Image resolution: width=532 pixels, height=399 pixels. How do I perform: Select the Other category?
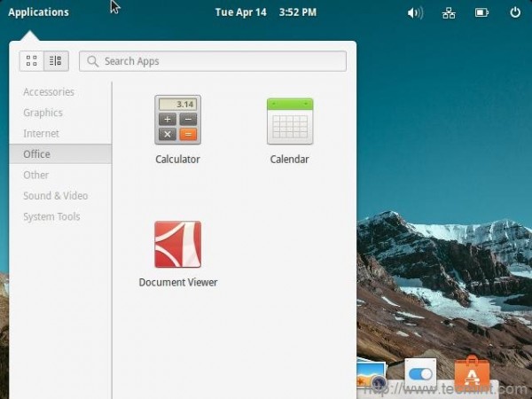(x=60, y=175)
